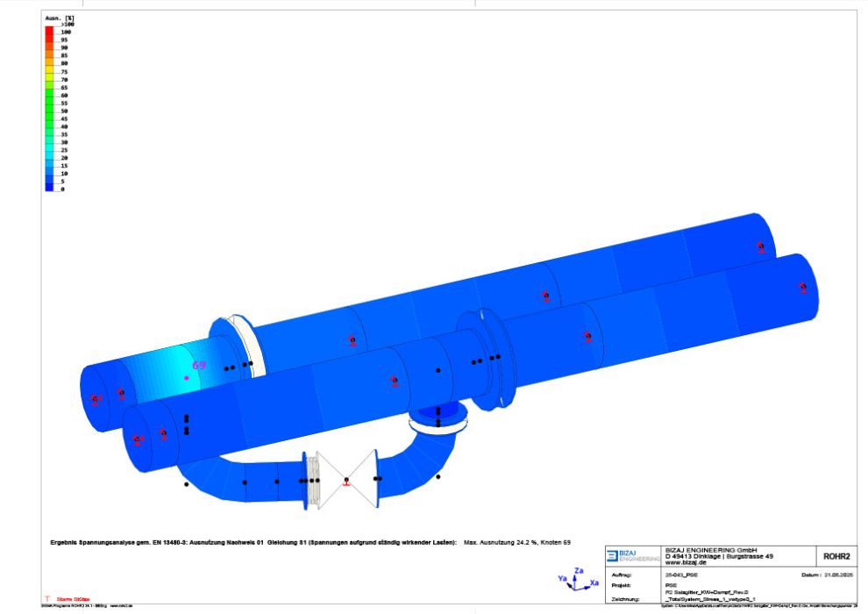Select the red support symbol at upper pipe's far right end
This screenshot has width=868, height=614.
(761, 247)
